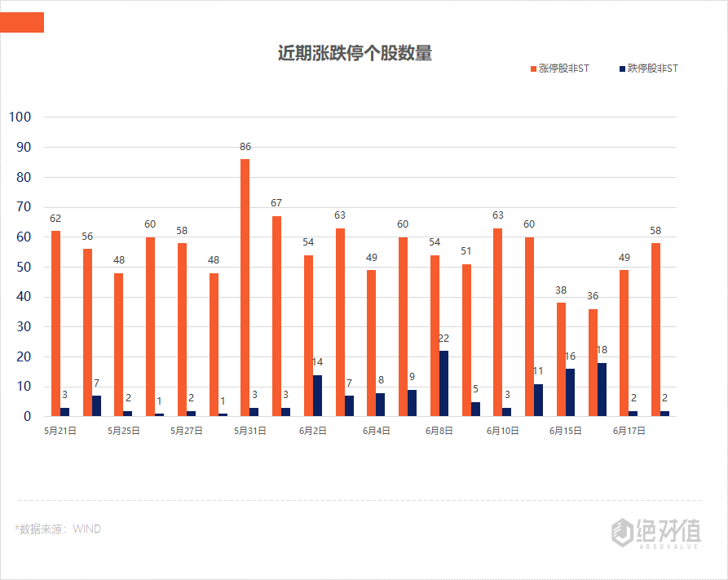Select the orange bar labeled 38
Image resolution: width=728 pixels, height=580 pixels.
[561, 359]
